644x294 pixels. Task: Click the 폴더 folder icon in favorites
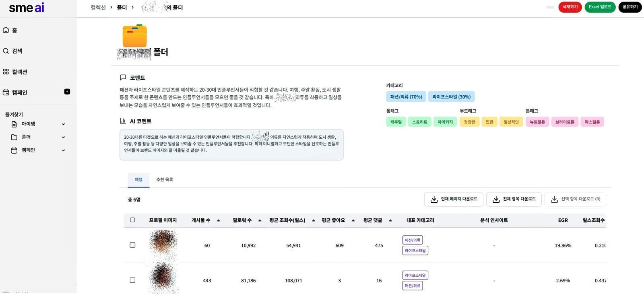click(x=14, y=137)
